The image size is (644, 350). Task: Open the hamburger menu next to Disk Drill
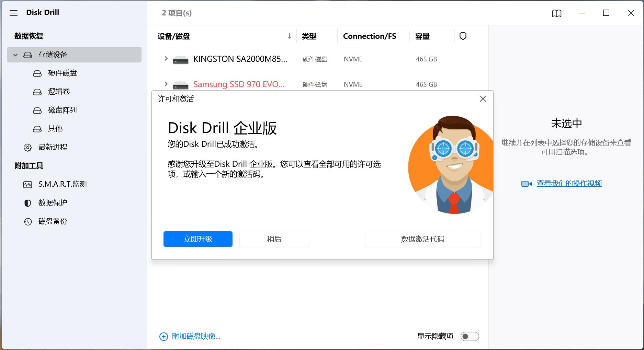tap(13, 13)
